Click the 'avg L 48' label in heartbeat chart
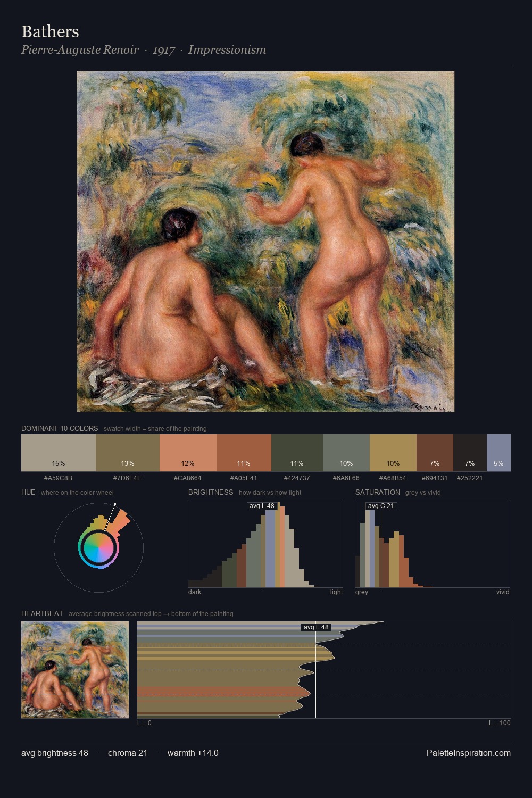The height and width of the screenshot is (798, 532). click(x=316, y=627)
